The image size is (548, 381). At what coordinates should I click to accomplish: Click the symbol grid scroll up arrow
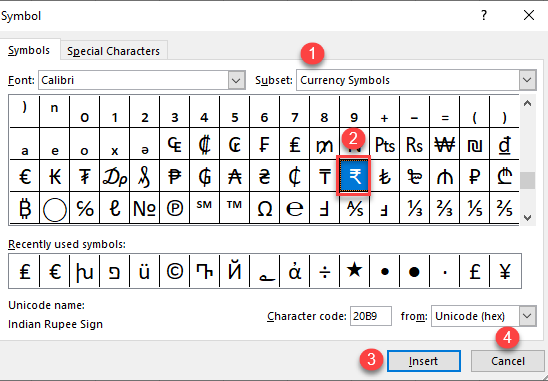click(x=528, y=103)
